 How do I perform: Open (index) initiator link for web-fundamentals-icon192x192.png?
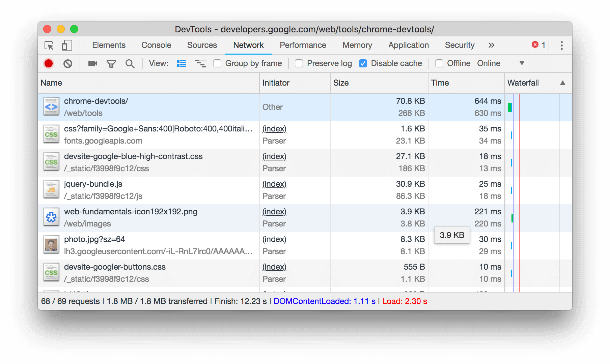(274, 212)
